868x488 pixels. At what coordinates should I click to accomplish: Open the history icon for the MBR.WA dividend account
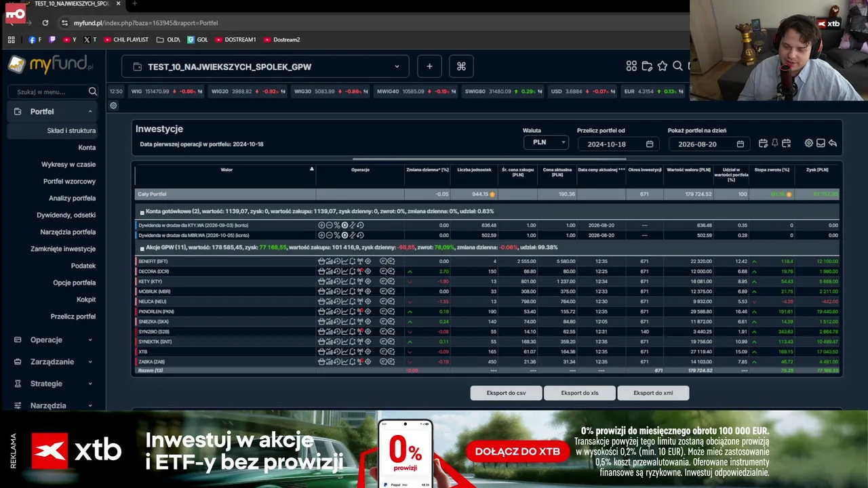(360, 235)
